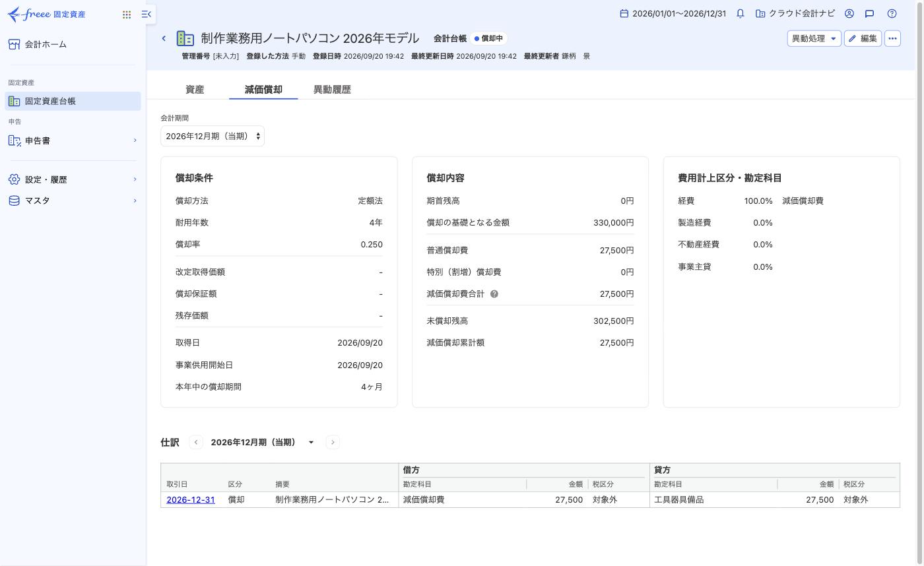Open the chat message icon
Screen dimensions: 924x566
coord(869,13)
